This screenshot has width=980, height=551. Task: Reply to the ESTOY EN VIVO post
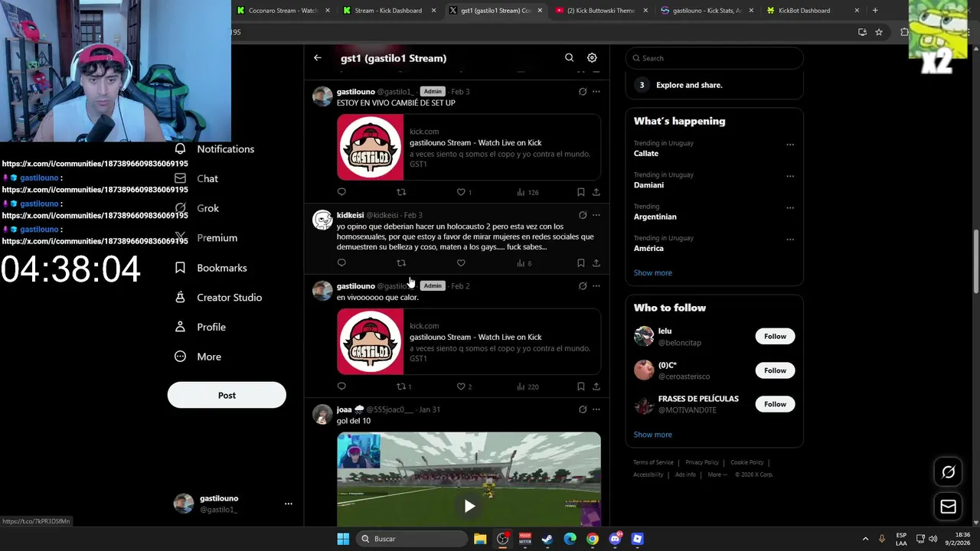[x=341, y=192]
